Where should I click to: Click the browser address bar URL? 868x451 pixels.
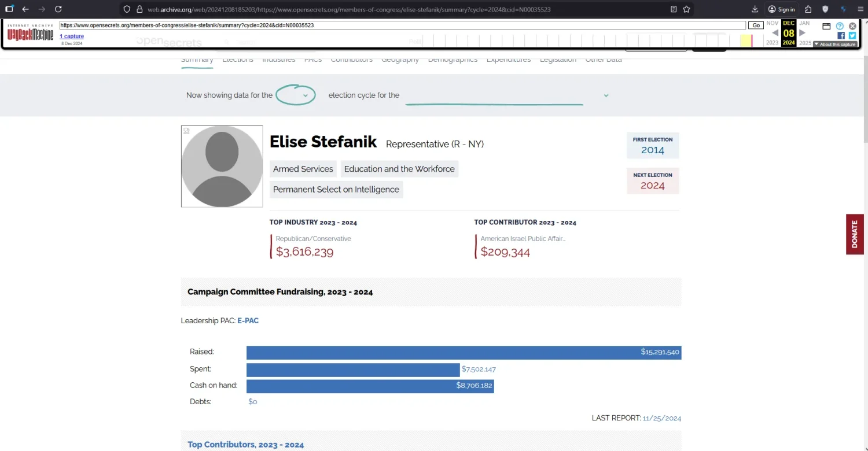pyautogui.click(x=349, y=9)
